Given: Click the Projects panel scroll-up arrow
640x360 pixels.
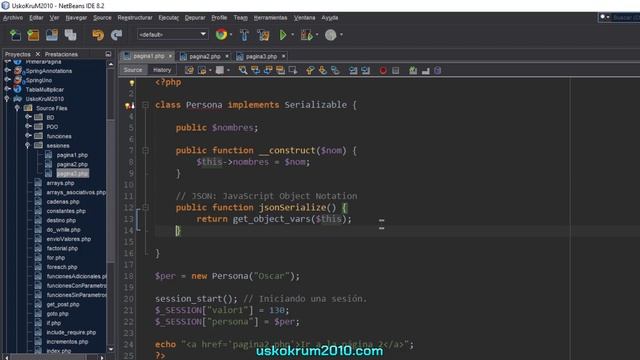Looking at the screenshot, I should pos(111,64).
